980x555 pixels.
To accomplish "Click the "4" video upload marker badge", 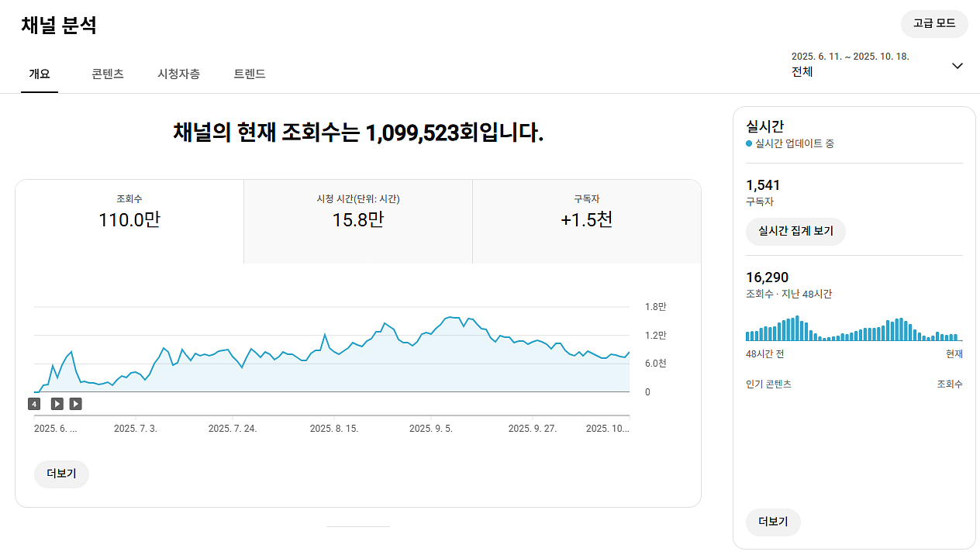I will coord(34,404).
